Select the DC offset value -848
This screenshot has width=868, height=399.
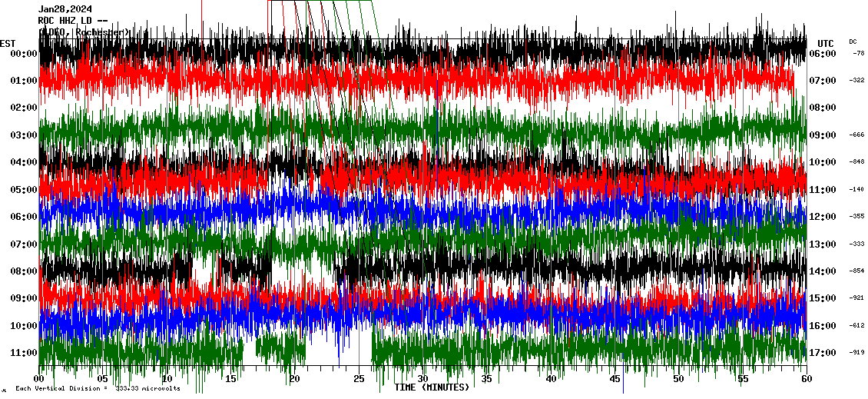click(857, 162)
